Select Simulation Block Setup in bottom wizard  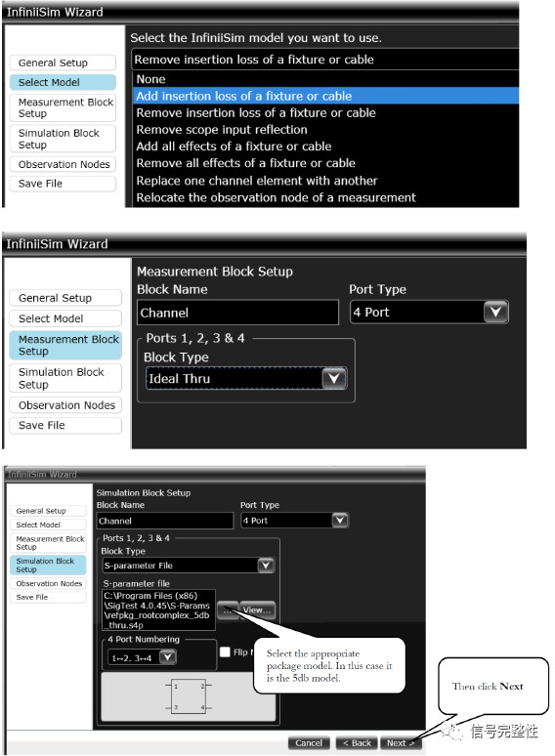pyautogui.click(x=48, y=566)
